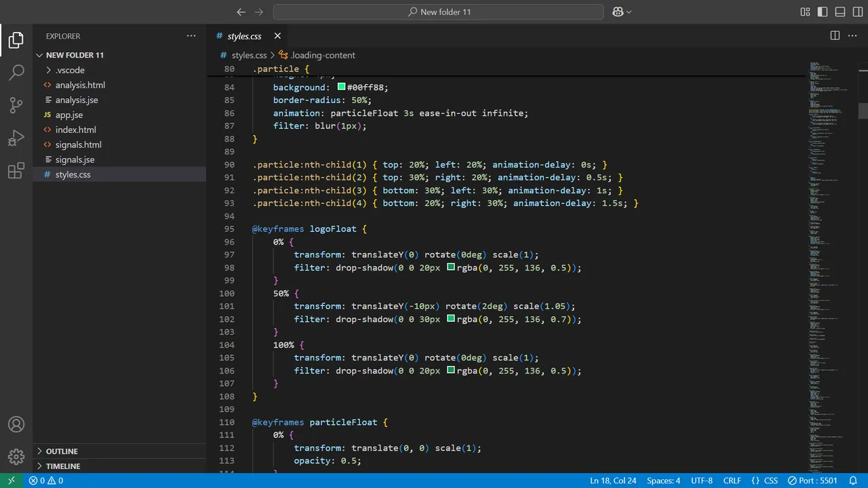Click the EXPLORER panel title
This screenshot has width=868, height=488.
63,36
